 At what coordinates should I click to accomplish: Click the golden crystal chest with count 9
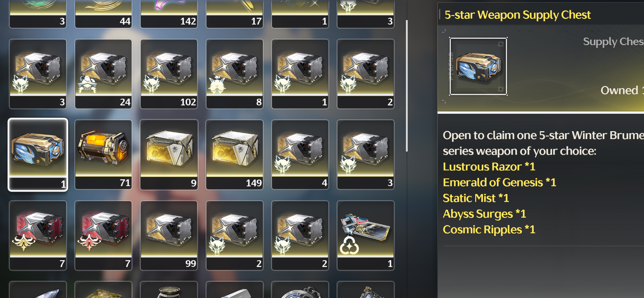tap(169, 154)
